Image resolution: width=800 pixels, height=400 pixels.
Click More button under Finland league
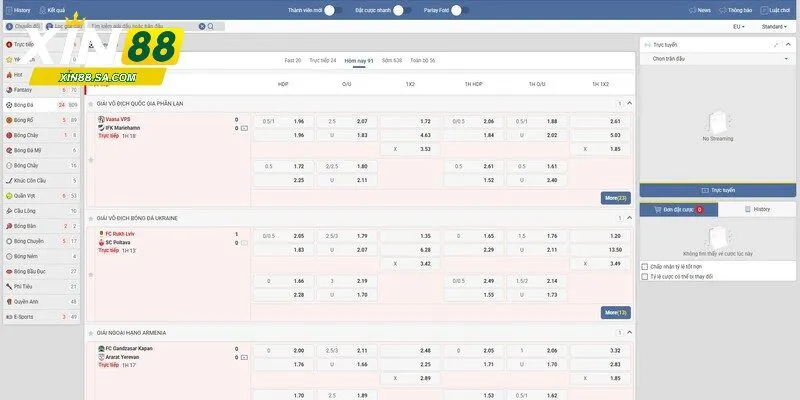tap(615, 198)
